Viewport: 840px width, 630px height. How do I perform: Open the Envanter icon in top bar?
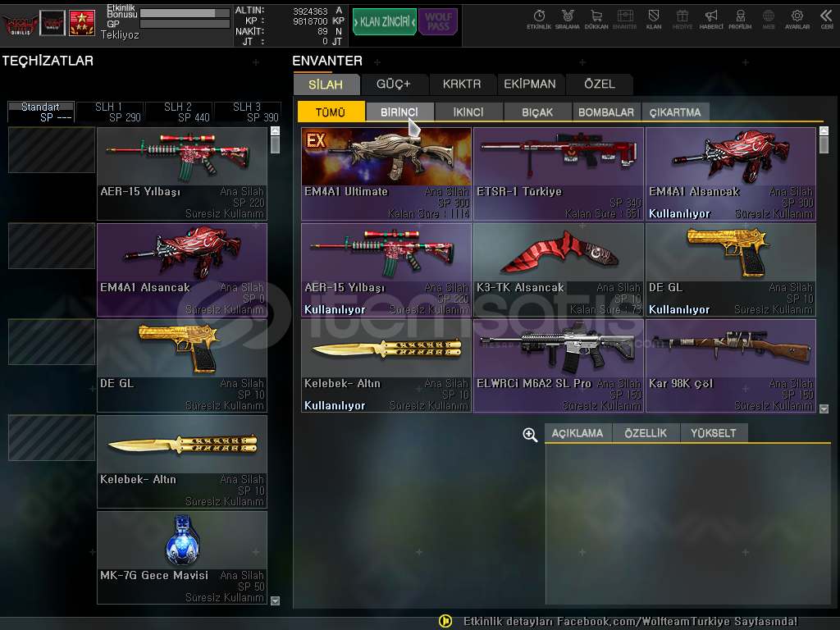624,19
